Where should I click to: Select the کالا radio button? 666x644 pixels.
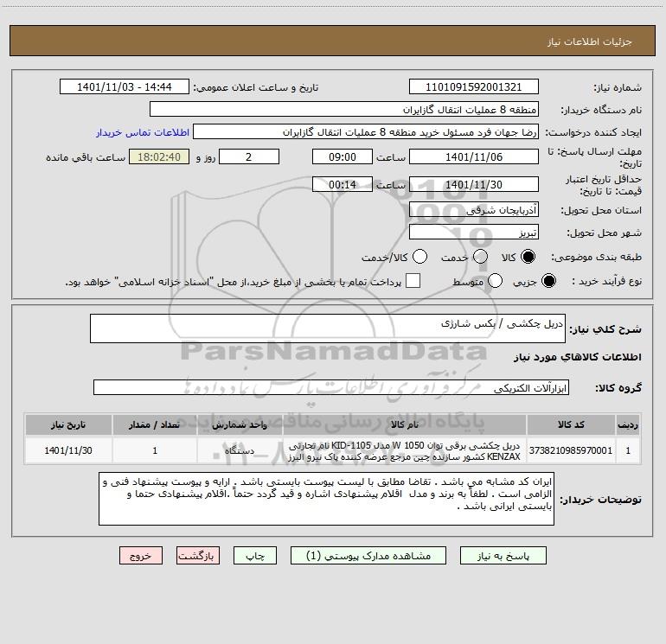pyautogui.click(x=528, y=257)
